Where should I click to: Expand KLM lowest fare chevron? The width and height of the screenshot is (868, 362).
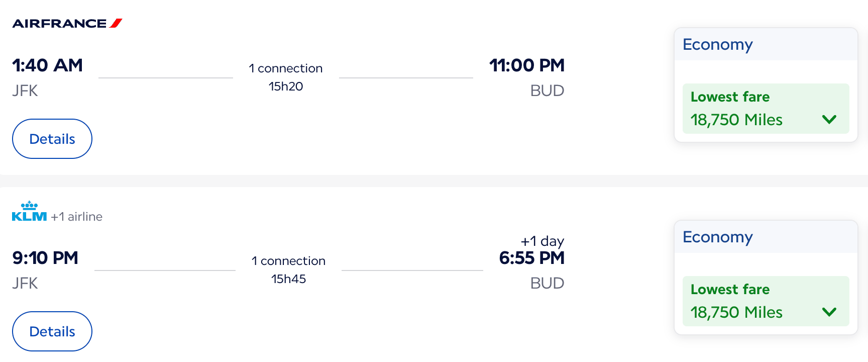tap(829, 312)
